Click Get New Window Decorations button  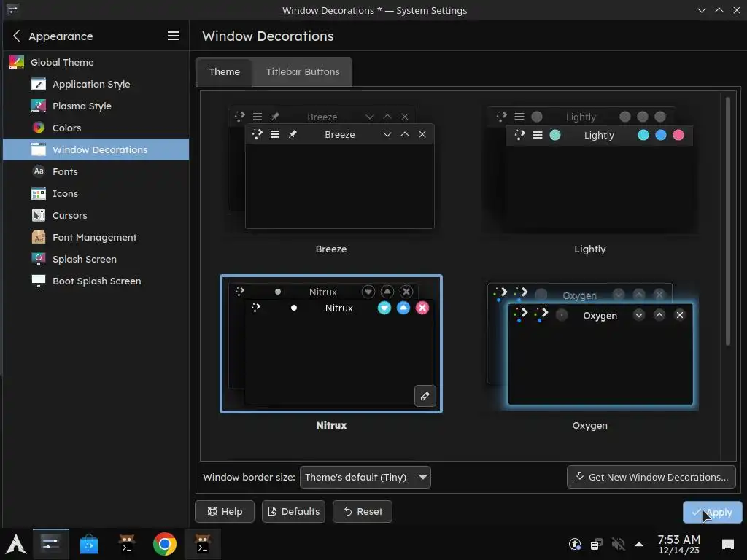[651, 477]
